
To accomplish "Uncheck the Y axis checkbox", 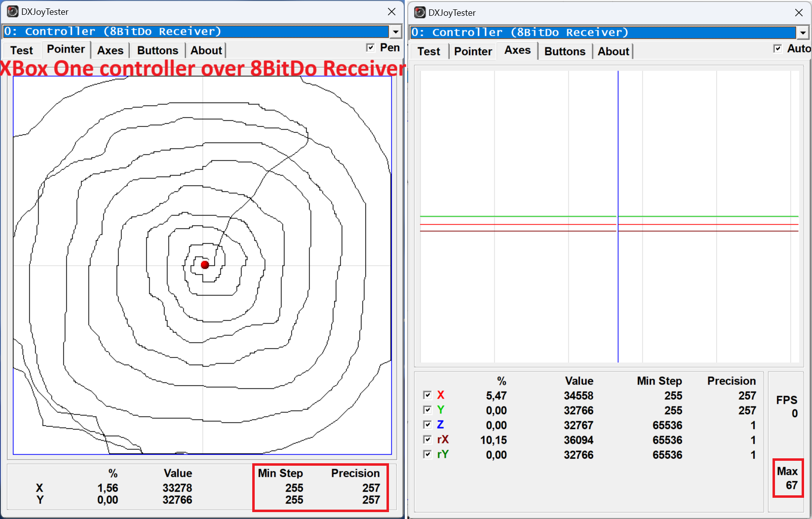I will (427, 409).
